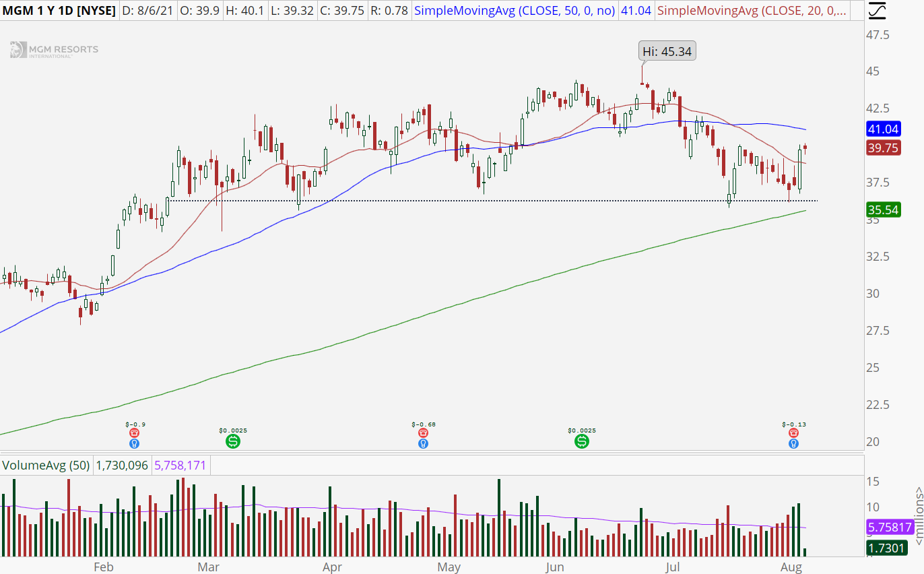
Task: Click the March $0.0025 dividend icon
Action: point(232,441)
